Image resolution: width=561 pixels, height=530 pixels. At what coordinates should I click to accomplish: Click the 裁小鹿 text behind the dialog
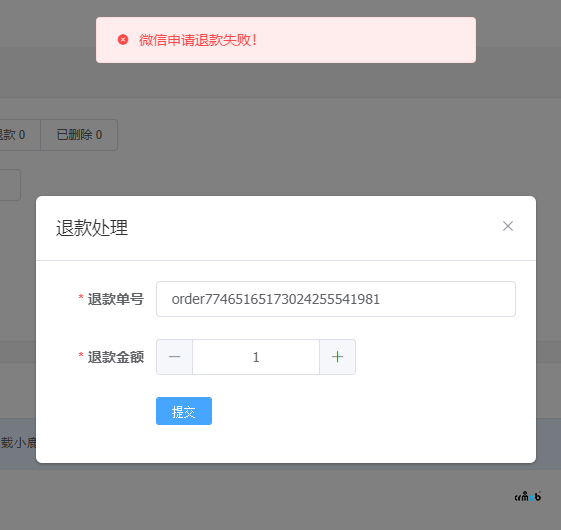coord(18,443)
